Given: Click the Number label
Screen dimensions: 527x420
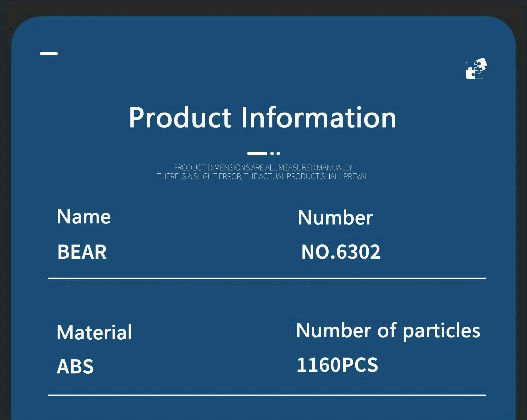Looking at the screenshot, I should [x=335, y=218].
